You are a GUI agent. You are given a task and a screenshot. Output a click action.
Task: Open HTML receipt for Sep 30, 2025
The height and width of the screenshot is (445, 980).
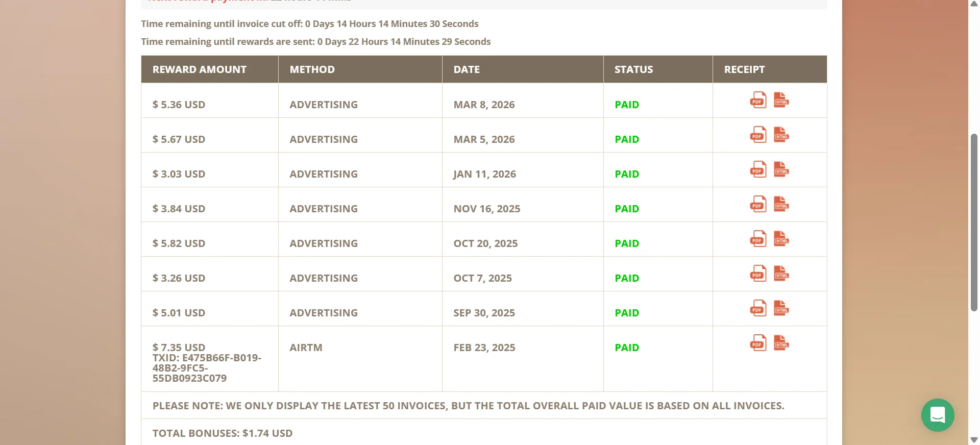781,308
